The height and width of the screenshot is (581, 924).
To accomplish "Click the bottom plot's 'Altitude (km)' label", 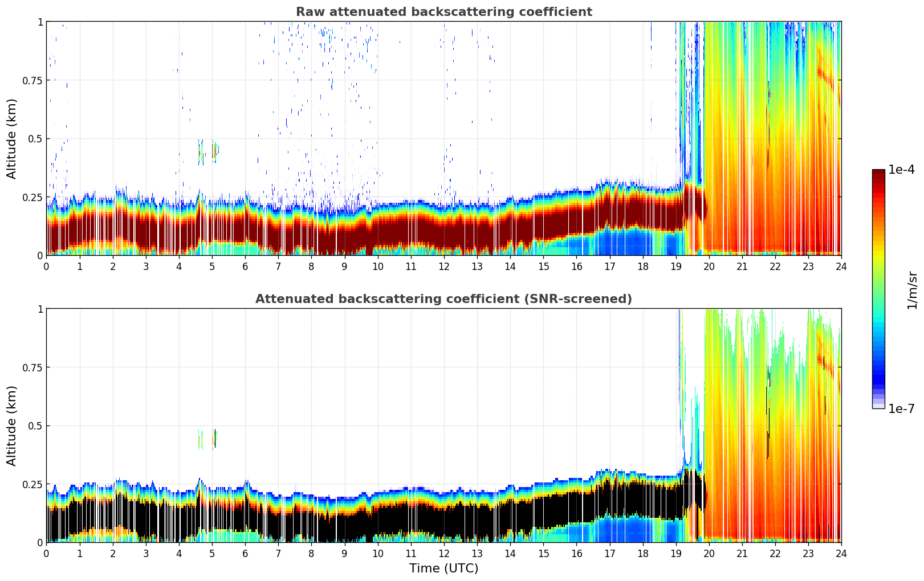I will point(12,425).
